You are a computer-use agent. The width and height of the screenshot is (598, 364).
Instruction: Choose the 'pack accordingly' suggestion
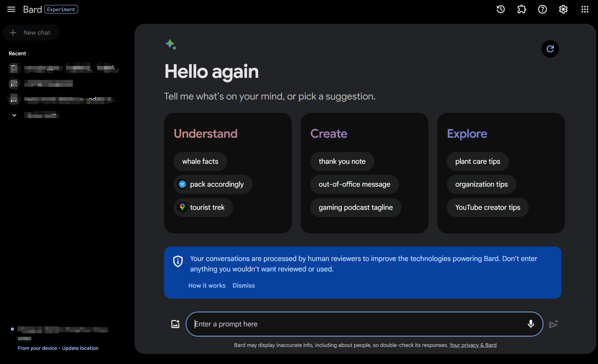[213, 184]
